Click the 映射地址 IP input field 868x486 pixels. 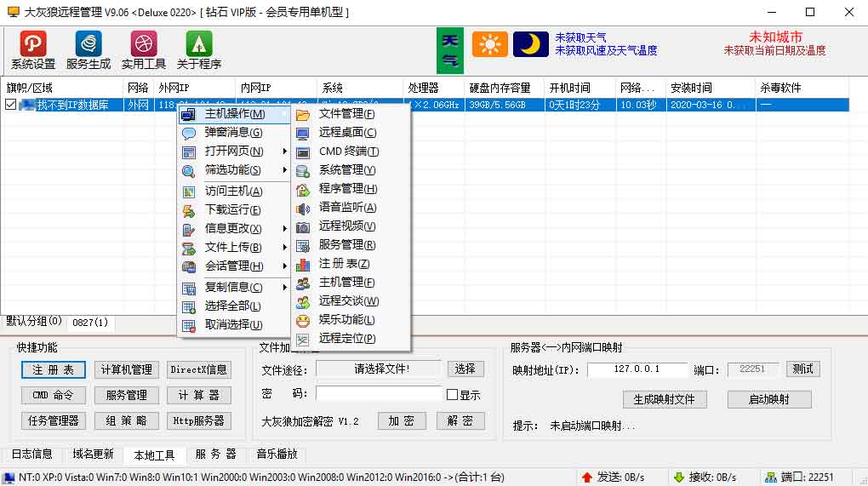(x=637, y=369)
